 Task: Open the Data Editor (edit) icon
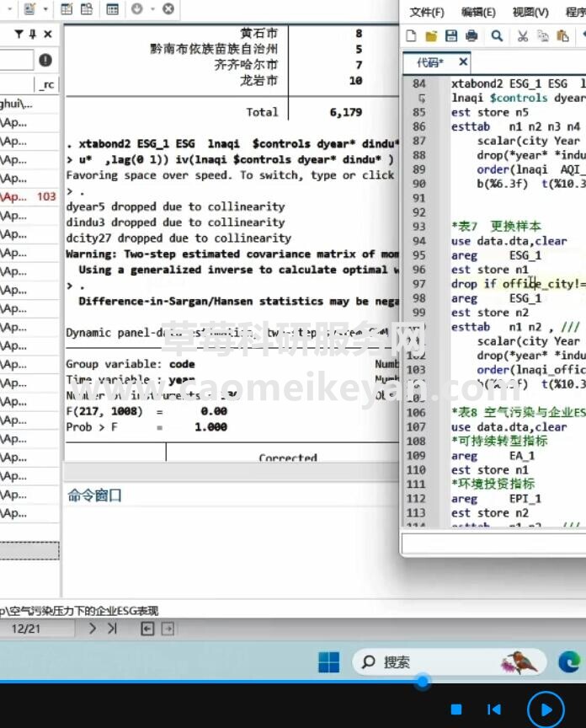(x=67, y=8)
